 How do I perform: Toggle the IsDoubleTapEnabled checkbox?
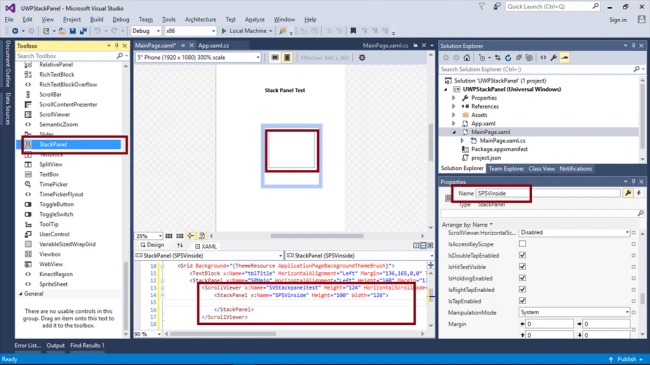click(x=522, y=255)
